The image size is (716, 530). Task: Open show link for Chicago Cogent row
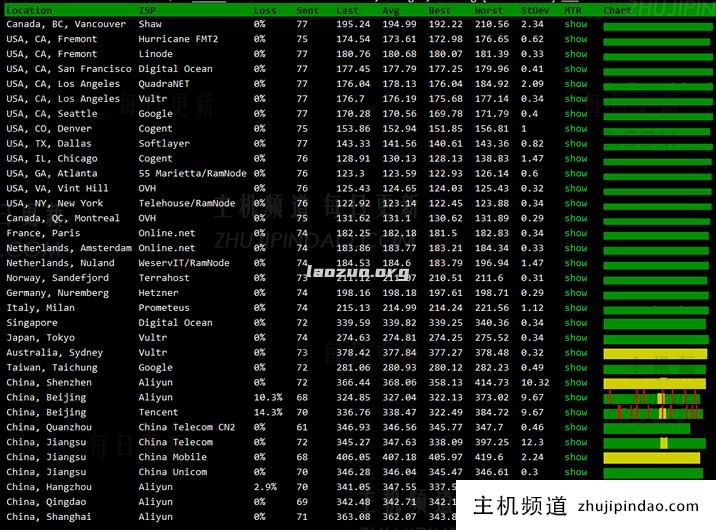575,158
